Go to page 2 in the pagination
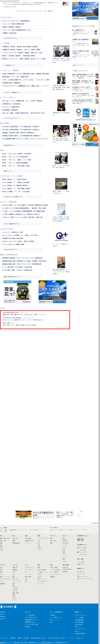 coord(26,11)
